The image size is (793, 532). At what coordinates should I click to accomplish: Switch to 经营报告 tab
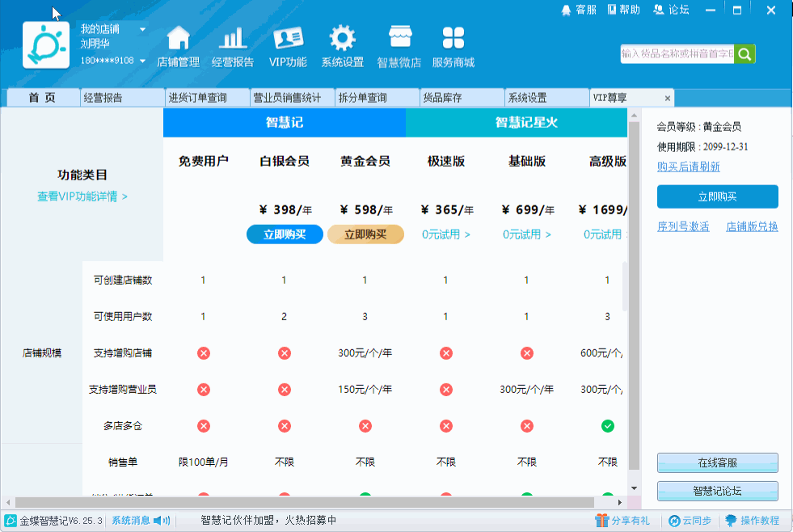(x=122, y=98)
